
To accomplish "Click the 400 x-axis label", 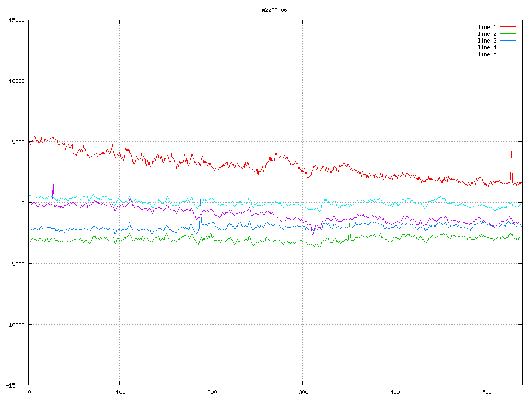I will 395,393.
